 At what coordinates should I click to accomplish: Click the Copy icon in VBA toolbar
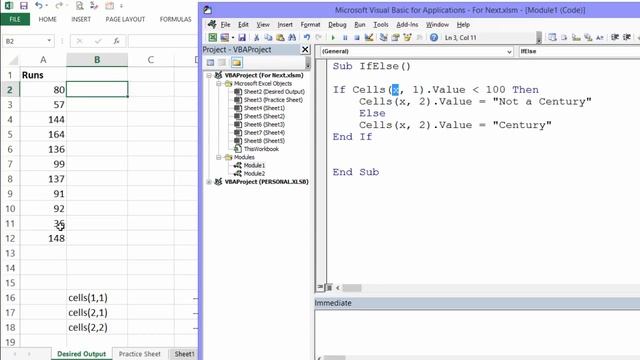(x=268, y=38)
